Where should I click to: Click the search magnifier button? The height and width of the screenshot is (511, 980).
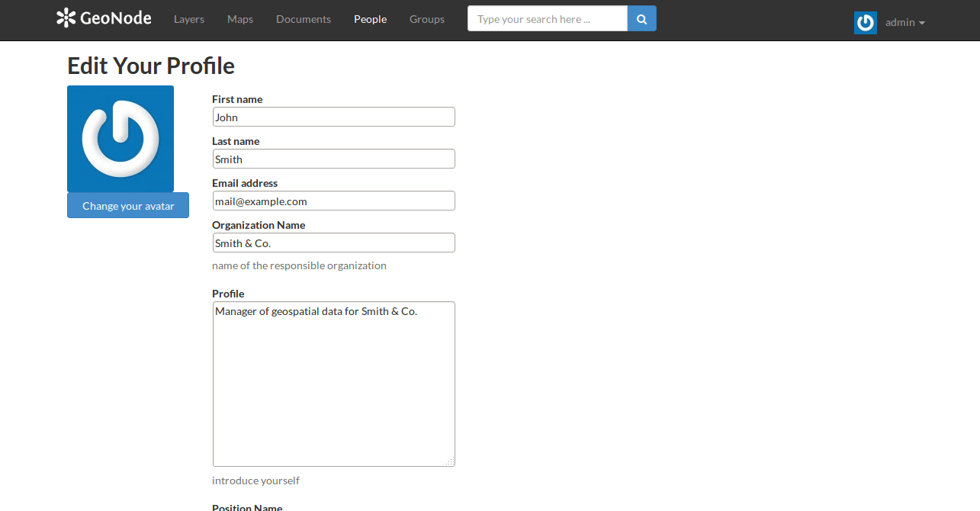[x=642, y=19]
